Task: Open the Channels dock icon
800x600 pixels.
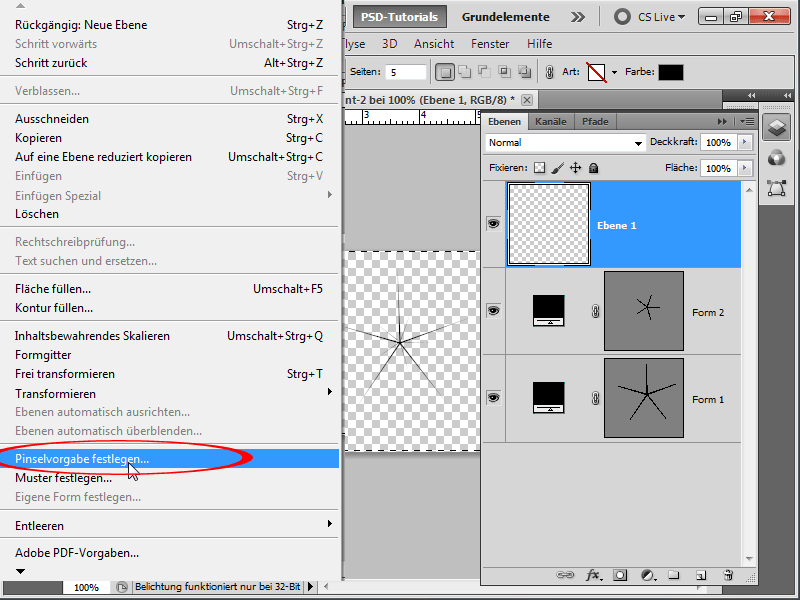Action: [777, 159]
